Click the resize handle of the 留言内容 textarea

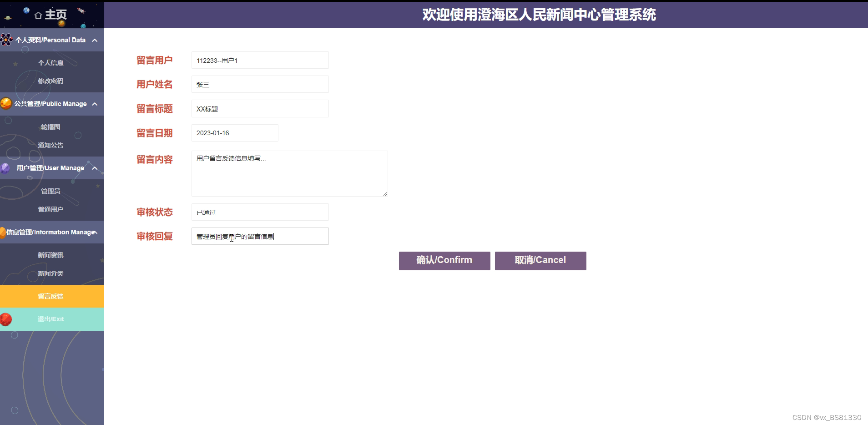(x=385, y=193)
